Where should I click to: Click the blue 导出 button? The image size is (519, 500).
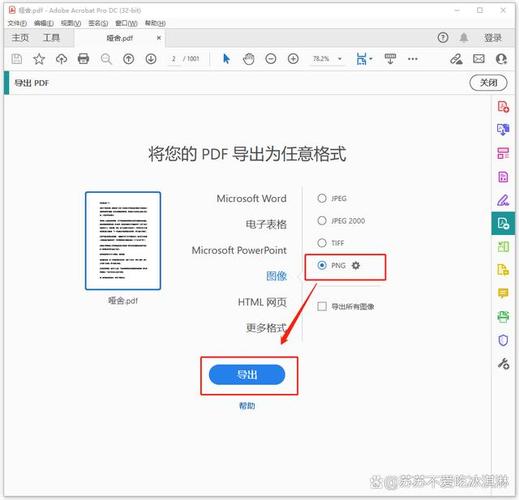tap(247, 375)
